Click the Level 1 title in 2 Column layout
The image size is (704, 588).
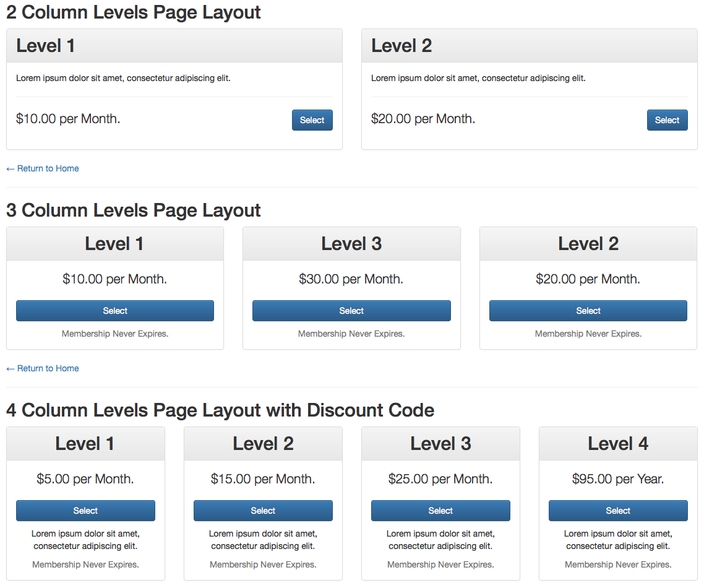(x=45, y=46)
